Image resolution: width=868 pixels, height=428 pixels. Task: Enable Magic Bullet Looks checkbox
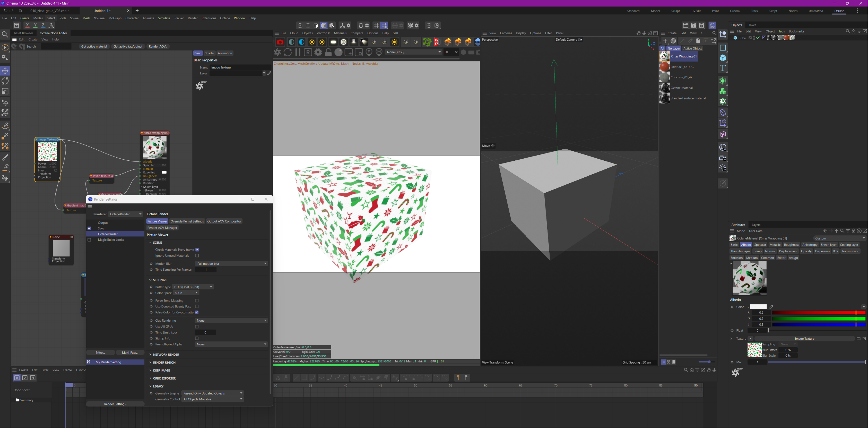click(x=89, y=240)
